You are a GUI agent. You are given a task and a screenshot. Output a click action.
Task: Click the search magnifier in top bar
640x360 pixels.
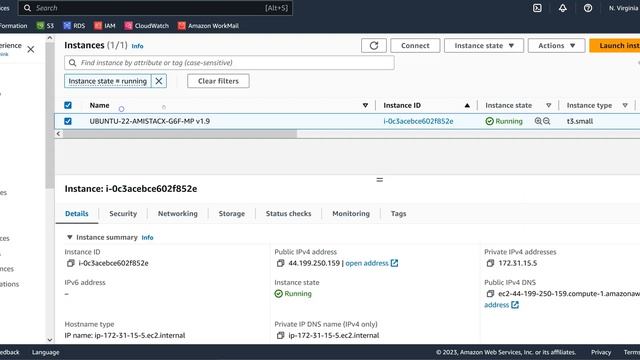pyautogui.click(x=27, y=8)
